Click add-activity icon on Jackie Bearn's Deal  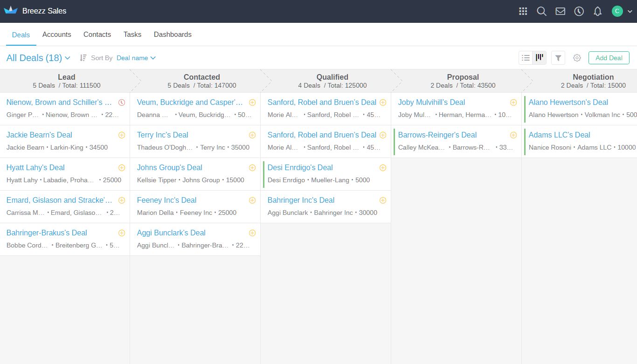pos(122,135)
